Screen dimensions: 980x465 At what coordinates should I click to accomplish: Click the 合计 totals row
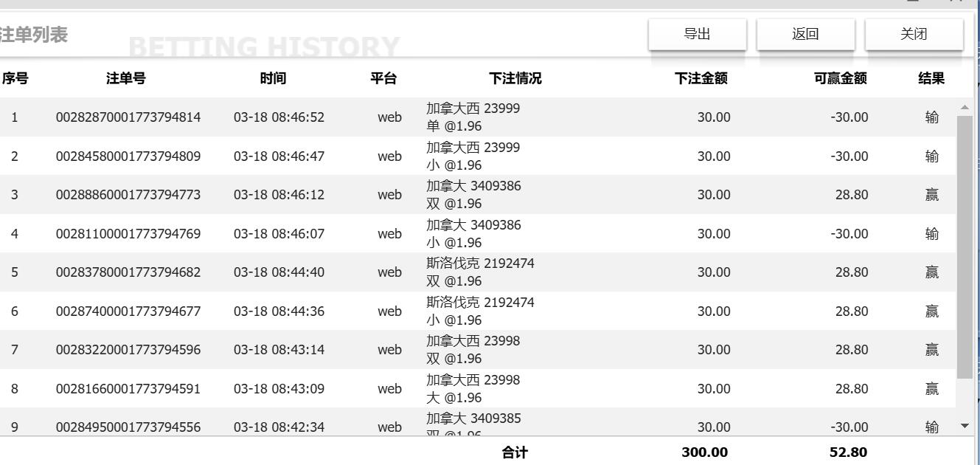[x=514, y=452]
